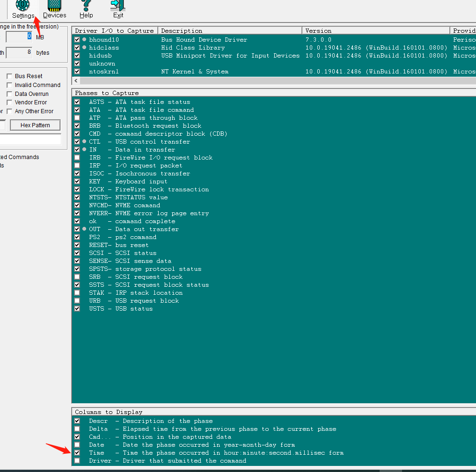Select the 'unknown' driver row text
The height and width of the screenshot is (472, 476).
pyautogui.click(x=102, y=64)
